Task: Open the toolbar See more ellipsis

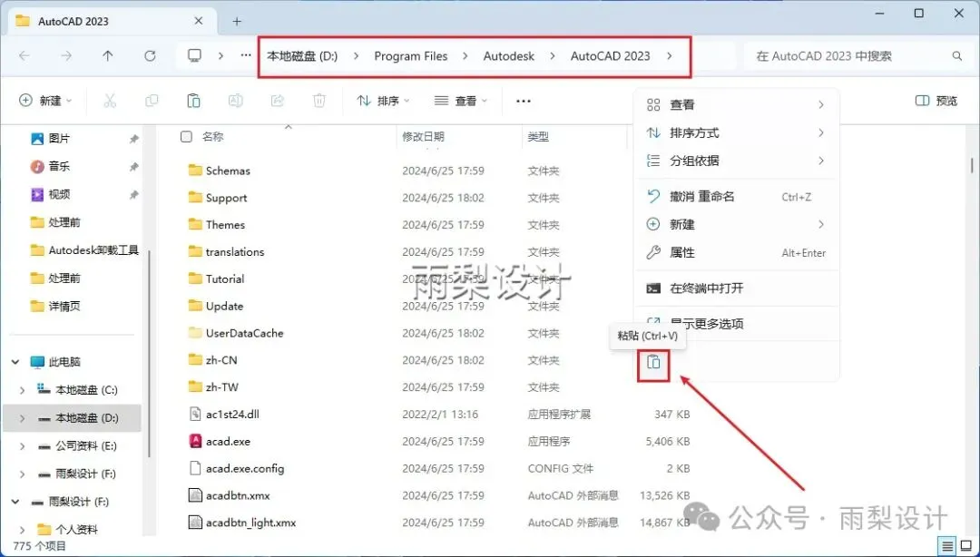Action: pyautogui.click(x=524, y=101)
